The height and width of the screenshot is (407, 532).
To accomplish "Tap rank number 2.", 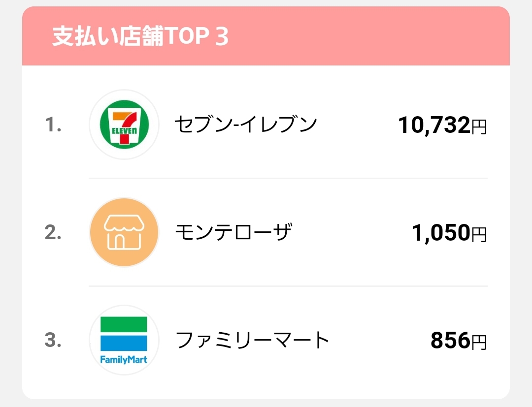I will pyautogui.click(x=53, y=232).
